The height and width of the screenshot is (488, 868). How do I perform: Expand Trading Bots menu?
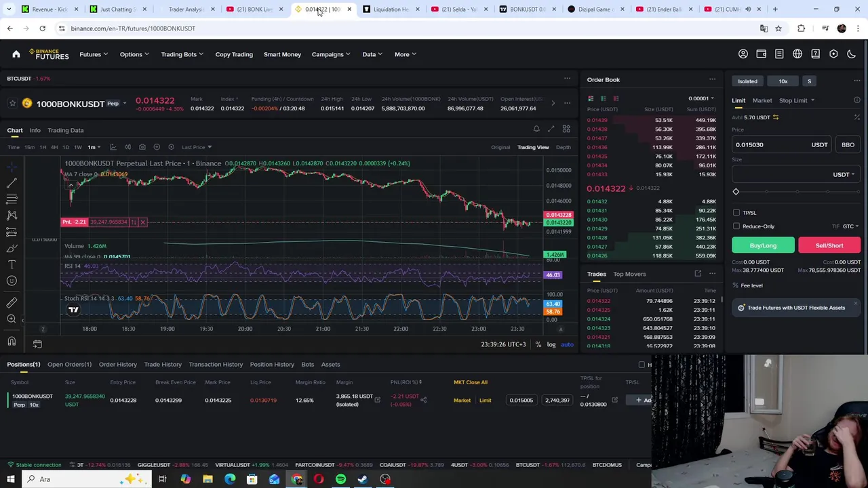[182, 54]
